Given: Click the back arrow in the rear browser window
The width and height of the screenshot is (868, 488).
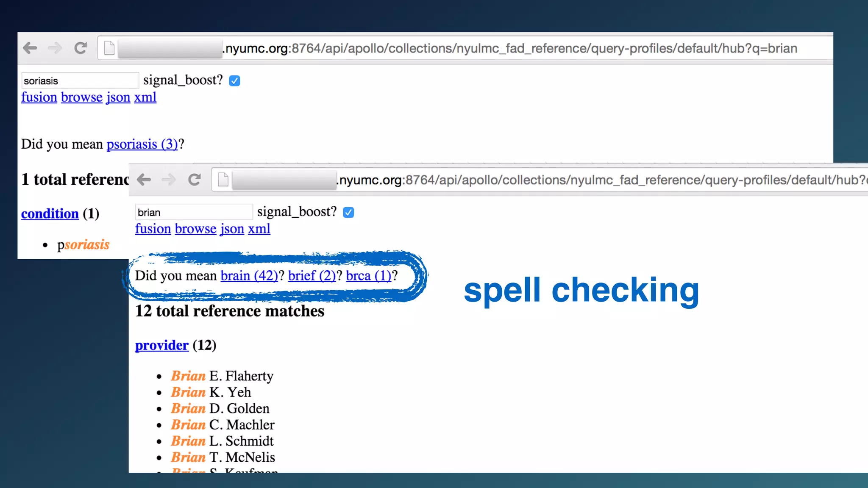Looking at the screenshot, I should click(x=30, y=48).
